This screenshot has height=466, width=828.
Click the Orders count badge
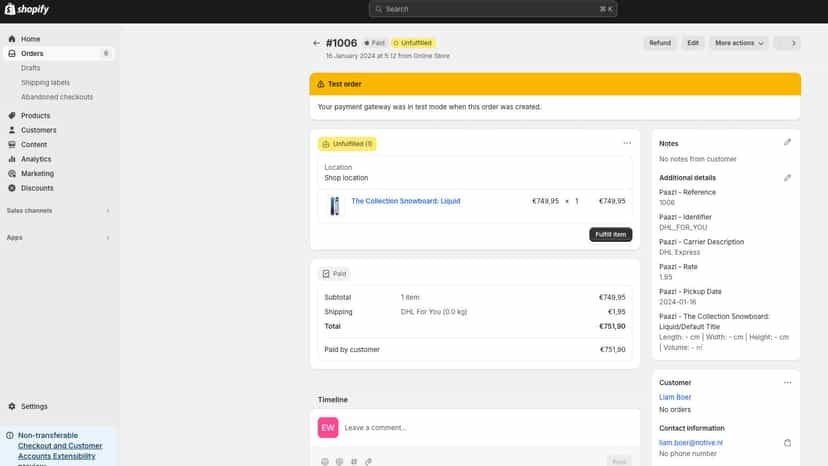point(106,53)
